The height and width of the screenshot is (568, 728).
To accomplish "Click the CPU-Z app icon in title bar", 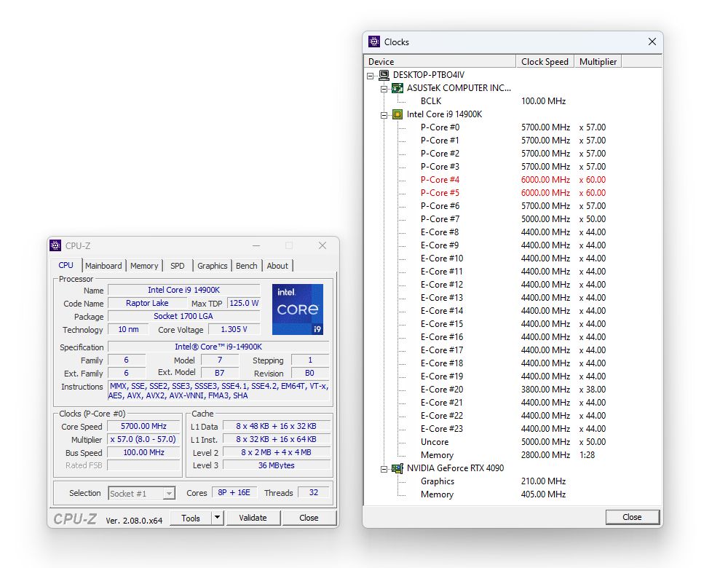I will tap(56, 245).
